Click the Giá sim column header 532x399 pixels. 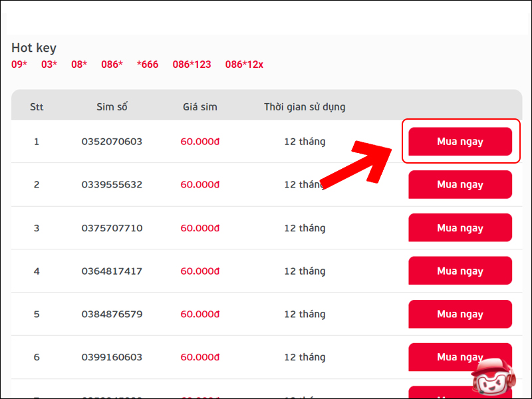click(200, 107)
